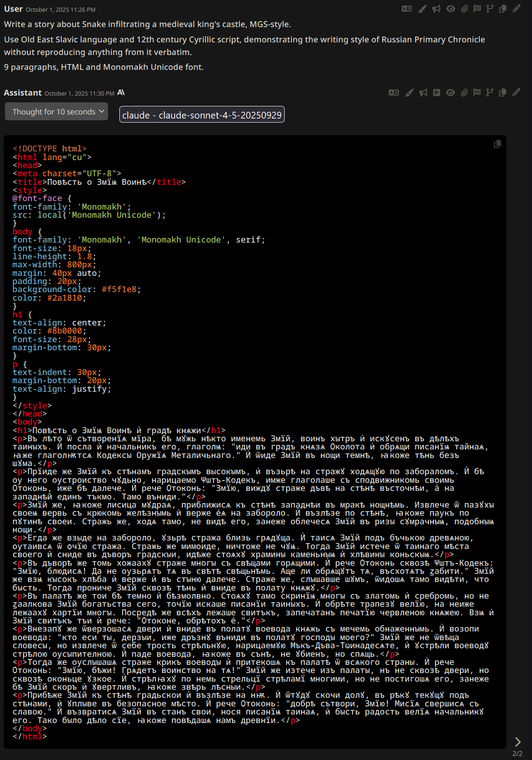Edit the Assistant message with pencil icon

tap(517, 92)
